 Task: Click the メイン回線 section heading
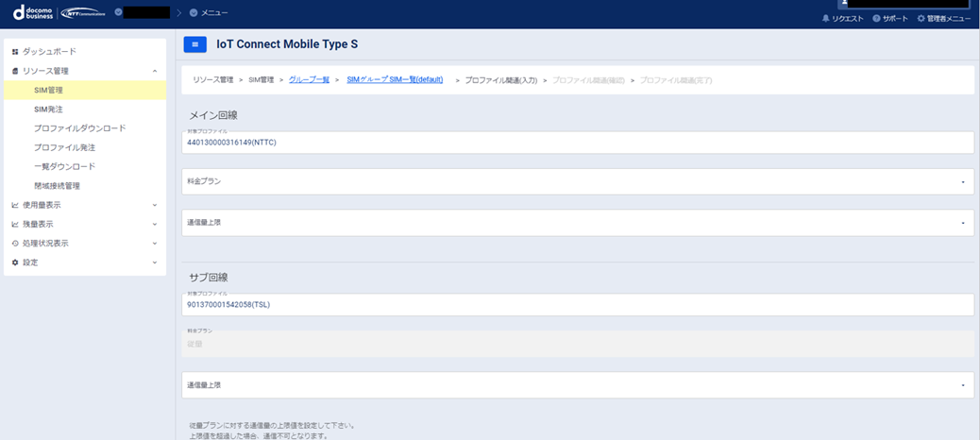(213, 115)
